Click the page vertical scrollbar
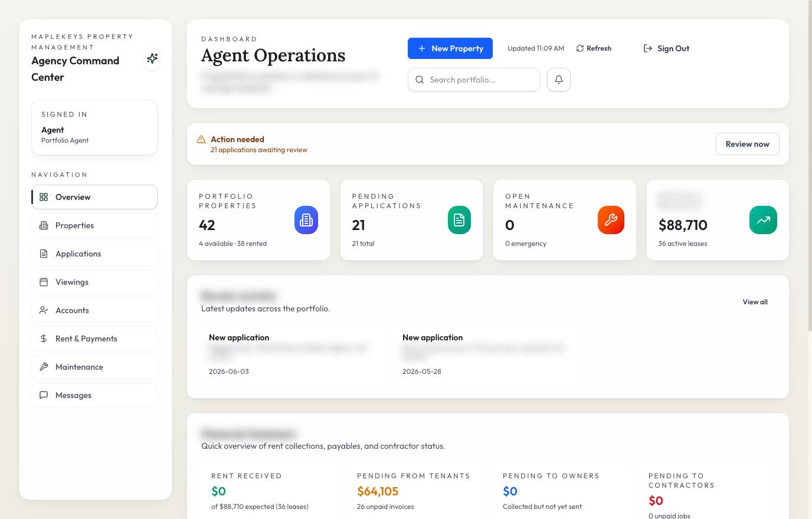 coord(809,165)
